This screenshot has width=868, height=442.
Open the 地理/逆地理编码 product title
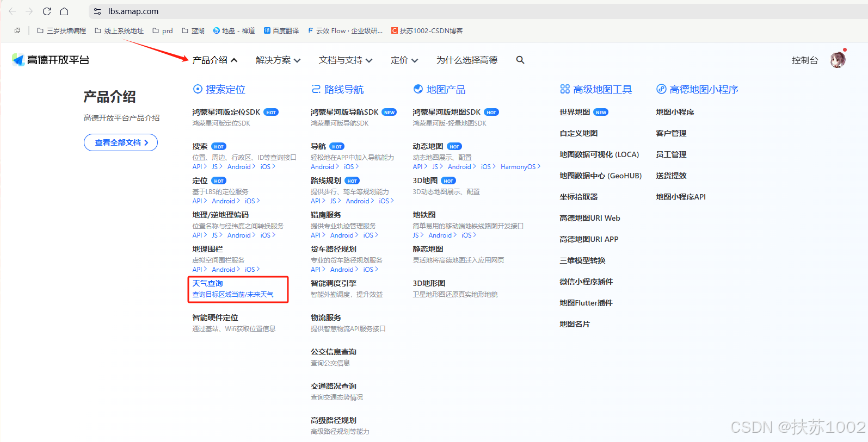220,215
